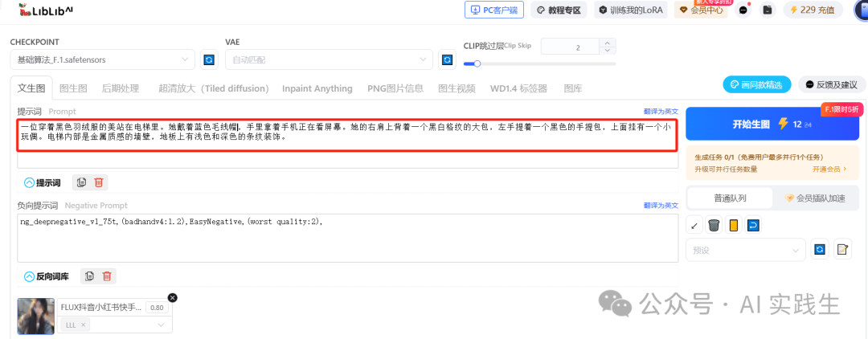
Task: Open the PNG图片信息 tab
Action: [x=395, y=88]
